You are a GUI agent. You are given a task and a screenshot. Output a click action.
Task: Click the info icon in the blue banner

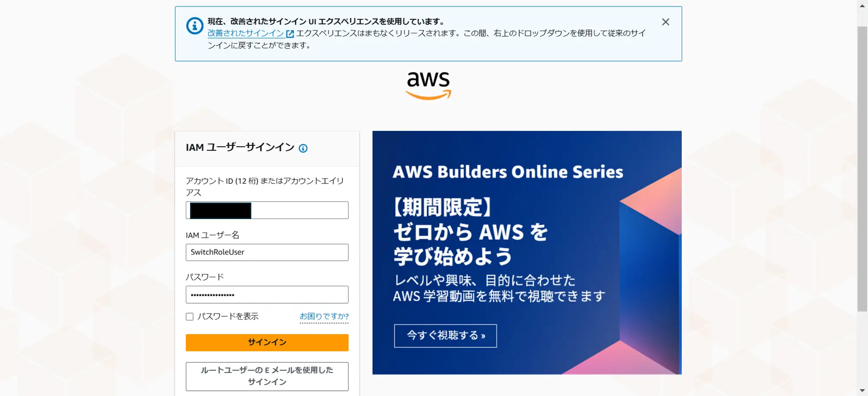(x=194, y=26)
